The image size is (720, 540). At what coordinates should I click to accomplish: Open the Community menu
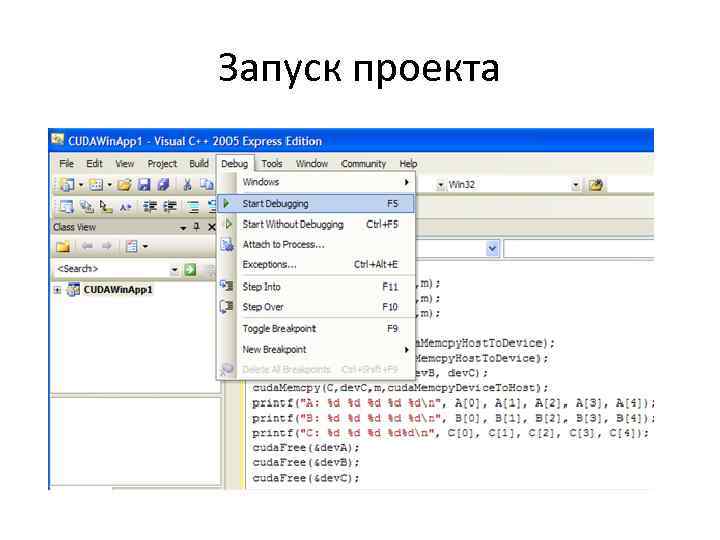coord(363,163)
